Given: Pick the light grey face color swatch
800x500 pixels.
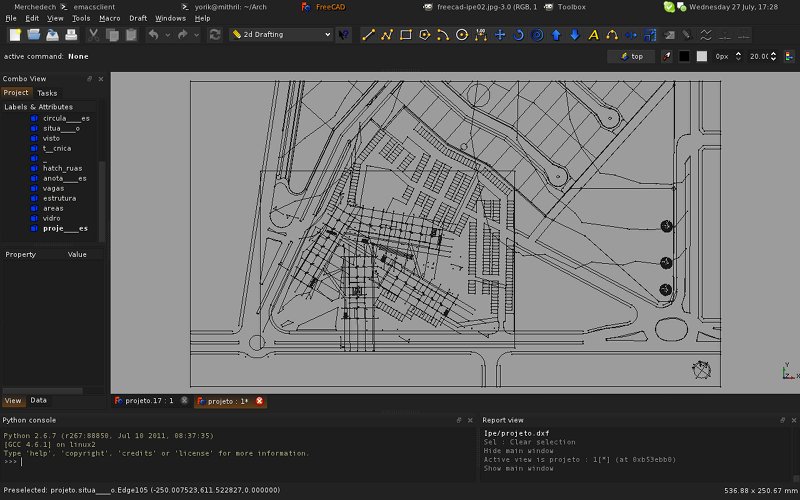Looking at the screenshot, I should pyautogui.click(x=702, y=56).
